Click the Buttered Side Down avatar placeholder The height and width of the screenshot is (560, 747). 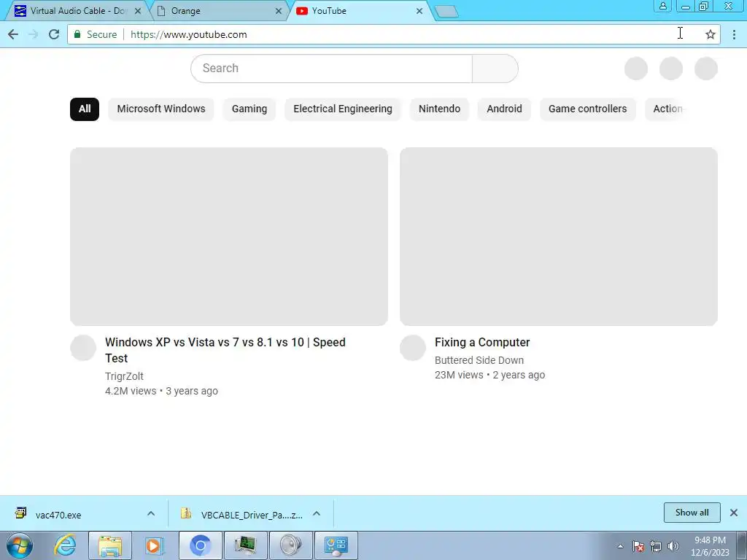pos(413,348)
